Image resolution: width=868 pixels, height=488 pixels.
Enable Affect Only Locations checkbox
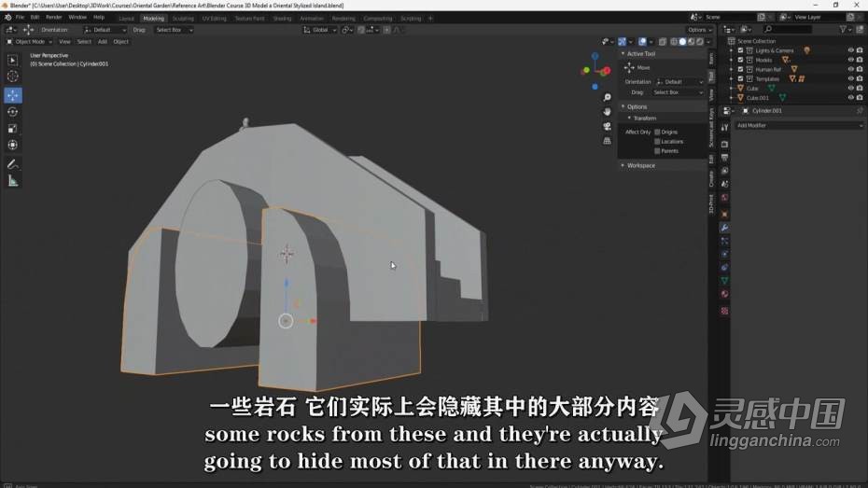657,141
